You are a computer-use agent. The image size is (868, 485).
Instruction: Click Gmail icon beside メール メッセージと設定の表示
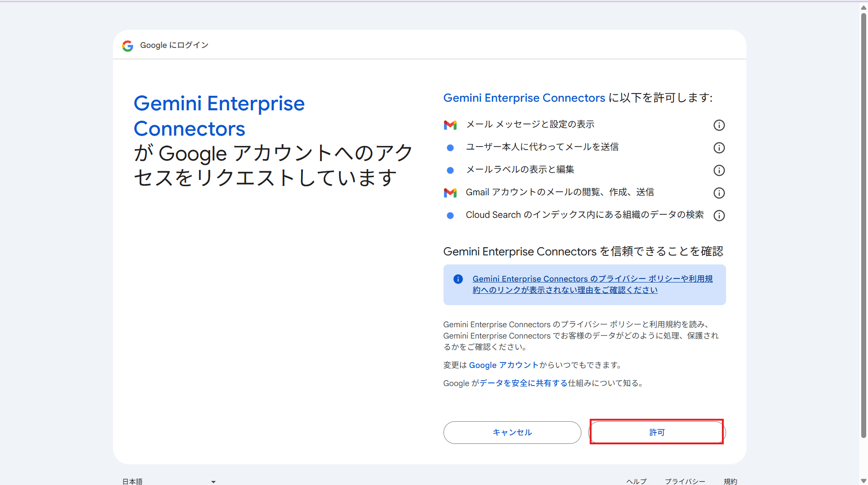coord(450,125)
